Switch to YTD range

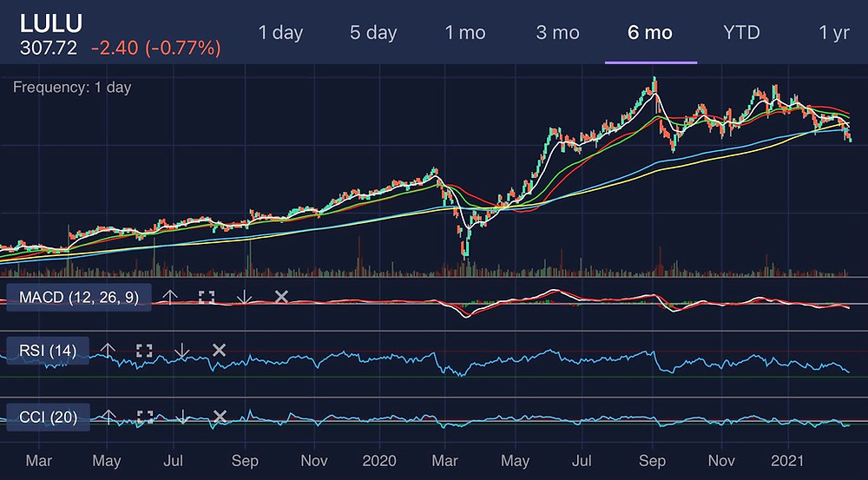pyautogui.click(x=741, y=33)
